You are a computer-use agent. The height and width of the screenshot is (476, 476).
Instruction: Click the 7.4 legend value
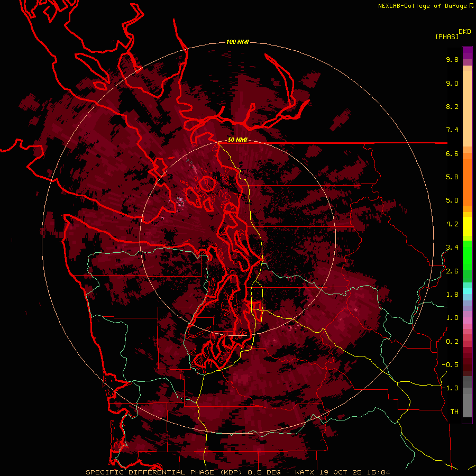[x=452, y=130]
